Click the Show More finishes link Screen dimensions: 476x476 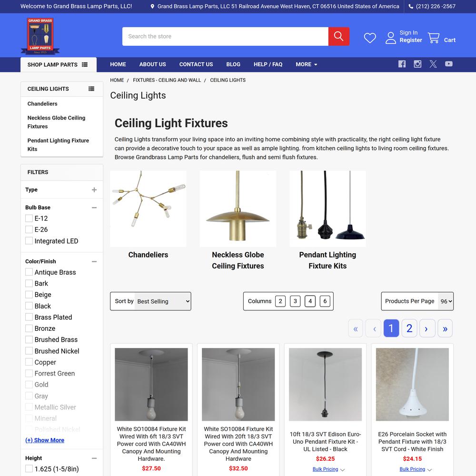pos(45,440)
